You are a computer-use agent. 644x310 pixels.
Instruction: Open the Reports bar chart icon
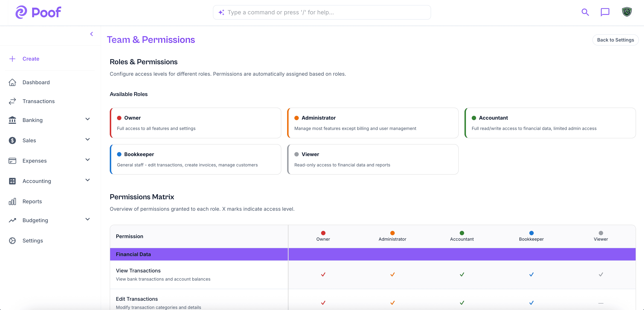coord(13,201)
